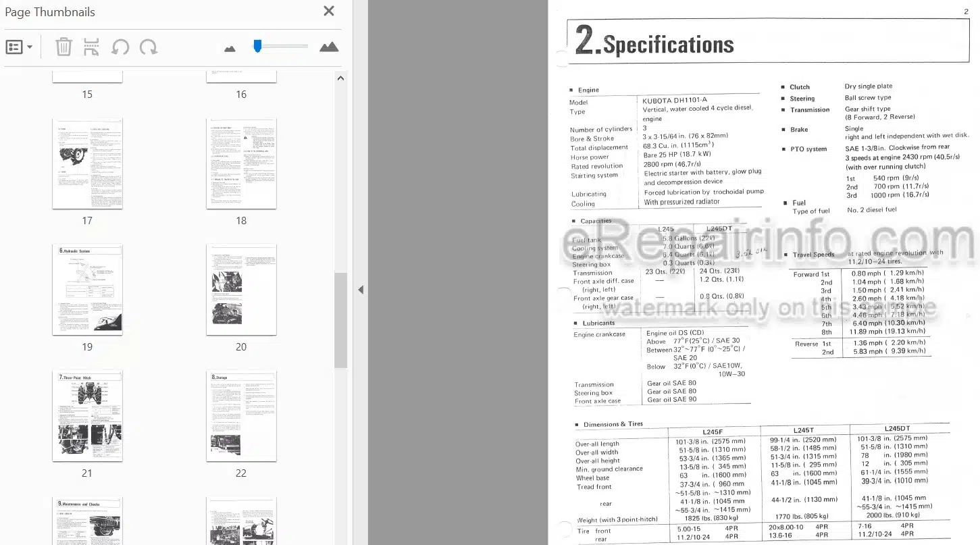The image size is (980, 545).
Task: Open page 22 Storage thumbnail
Action: 241,416
